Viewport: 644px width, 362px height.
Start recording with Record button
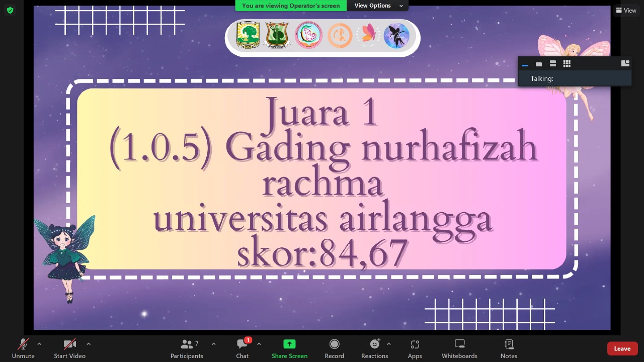tap(334, 348)
